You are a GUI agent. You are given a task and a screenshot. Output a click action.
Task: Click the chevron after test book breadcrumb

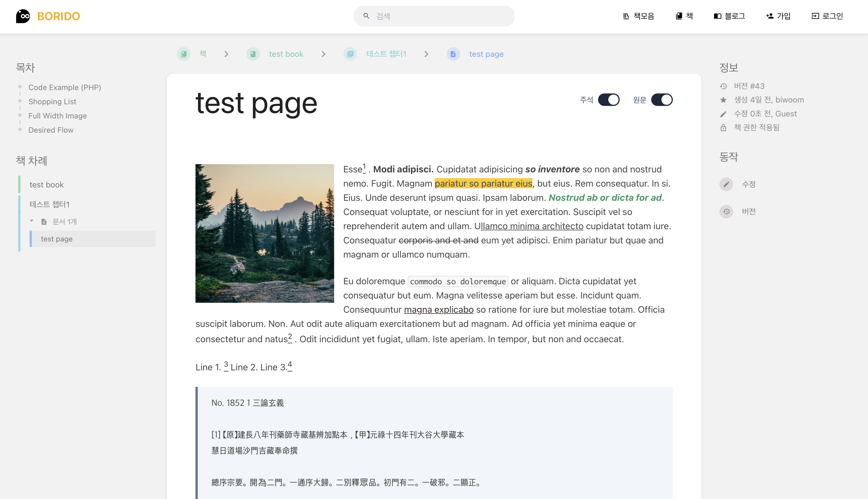point(323,54)
